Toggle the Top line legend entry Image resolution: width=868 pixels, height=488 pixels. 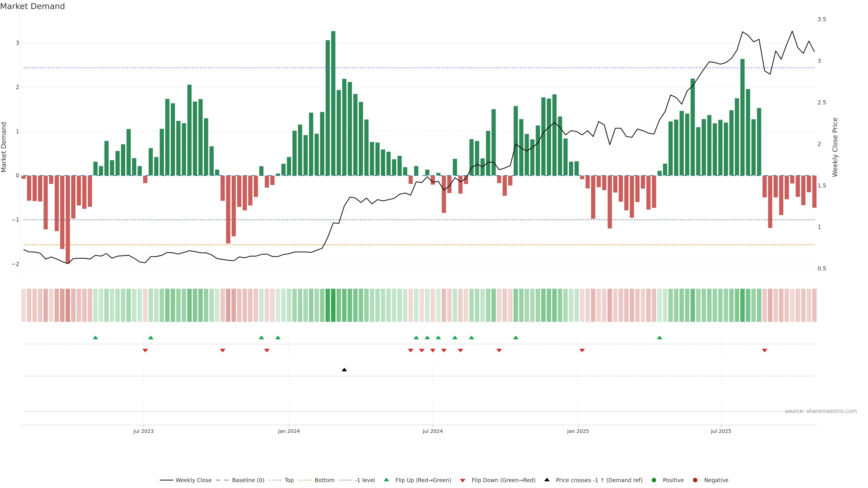point(289,480)
